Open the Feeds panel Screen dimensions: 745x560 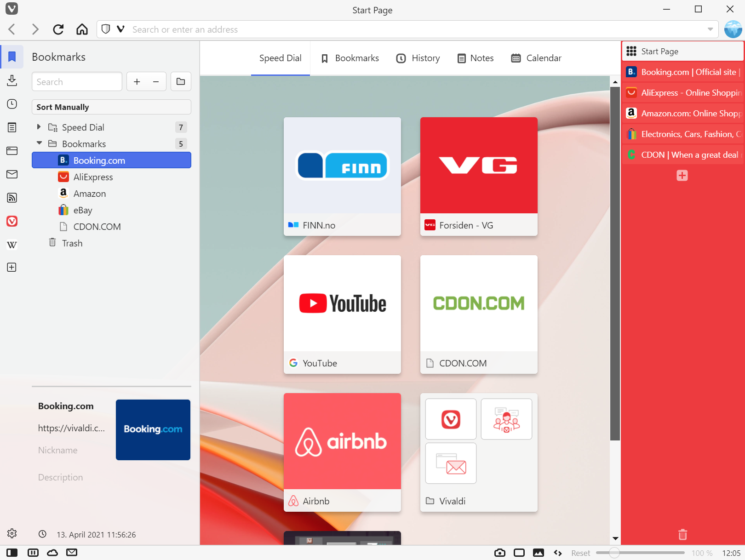12,198
